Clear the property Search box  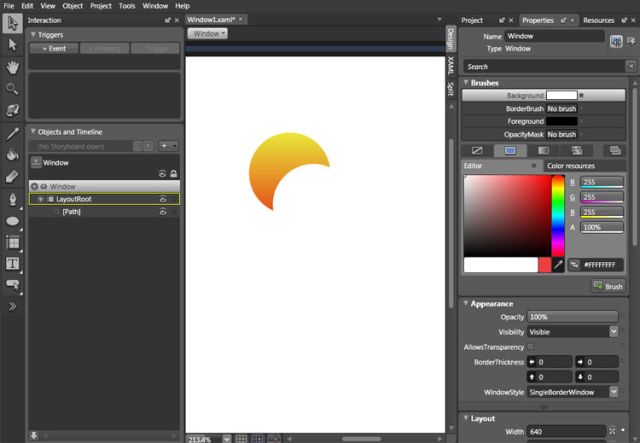[x=631, y=66]
